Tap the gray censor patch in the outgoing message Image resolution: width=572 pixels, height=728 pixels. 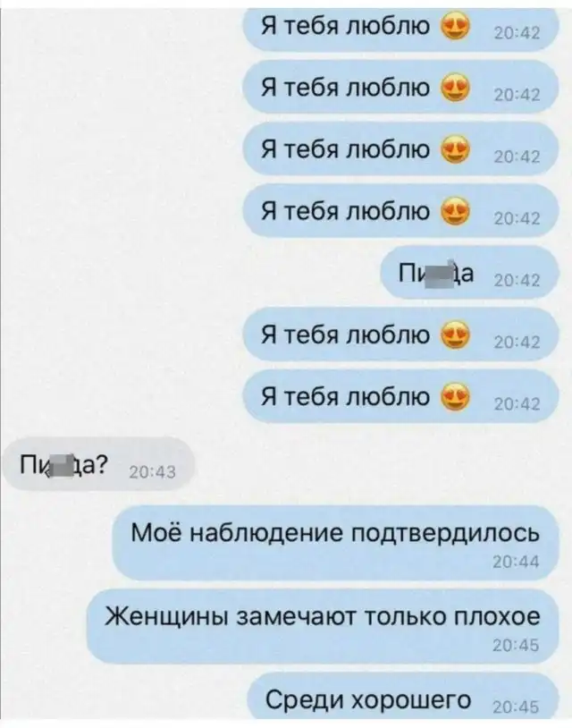pyautogui.click(x=440, y=275)
